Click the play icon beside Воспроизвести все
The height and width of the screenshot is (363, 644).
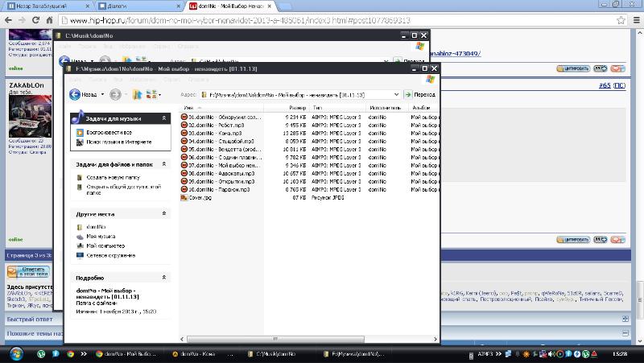coord(80,133)
